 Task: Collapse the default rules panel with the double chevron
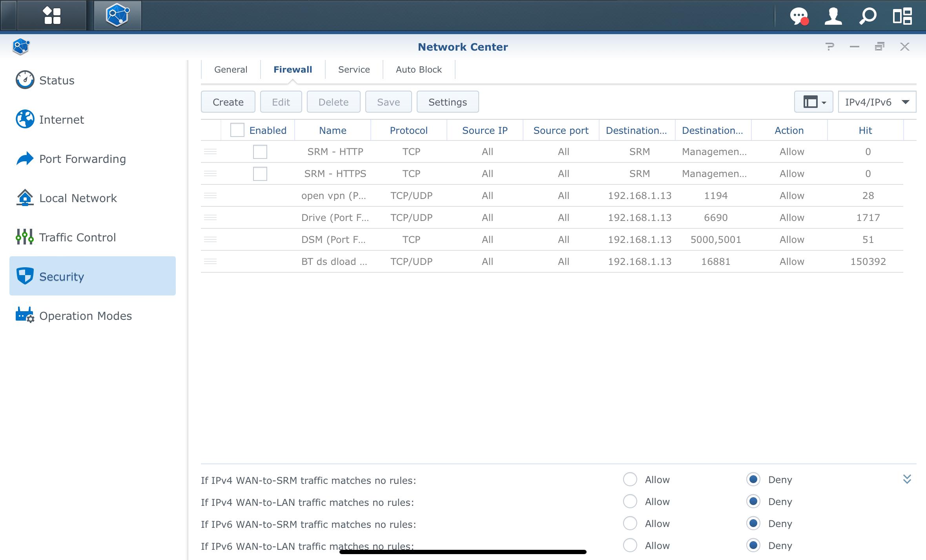(907, 479)
